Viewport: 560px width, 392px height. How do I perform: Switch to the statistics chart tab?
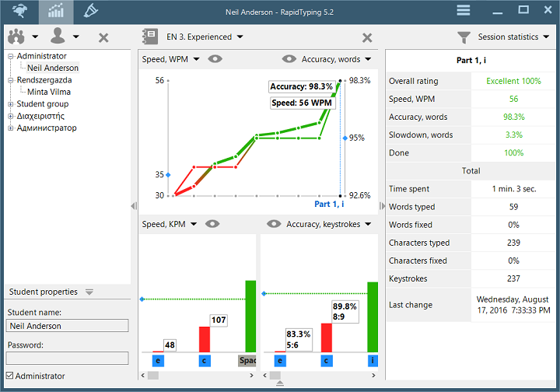(x=55, y=11)
